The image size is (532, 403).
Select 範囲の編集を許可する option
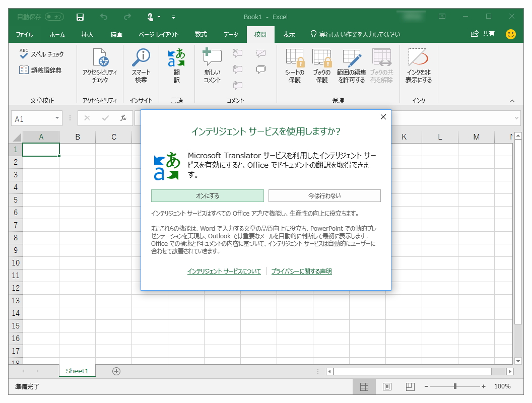pos(352,65)
